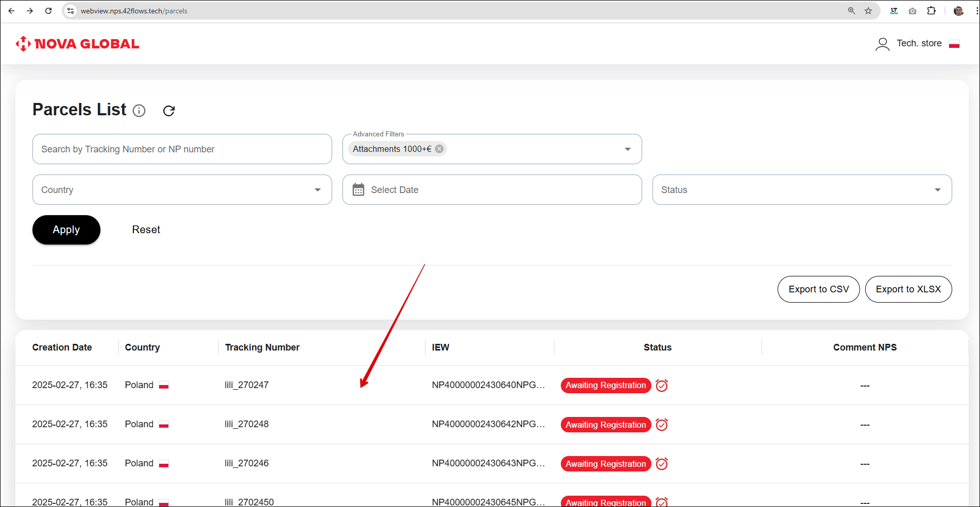Reload the page using browser refresh
Viewport: 980px width, 507px height.
click(x=48, y=11)
